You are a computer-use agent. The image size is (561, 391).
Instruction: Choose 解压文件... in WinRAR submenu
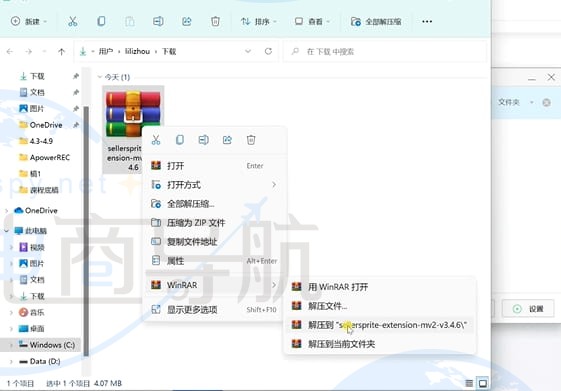pyautogui.click(x=380, y=306)
